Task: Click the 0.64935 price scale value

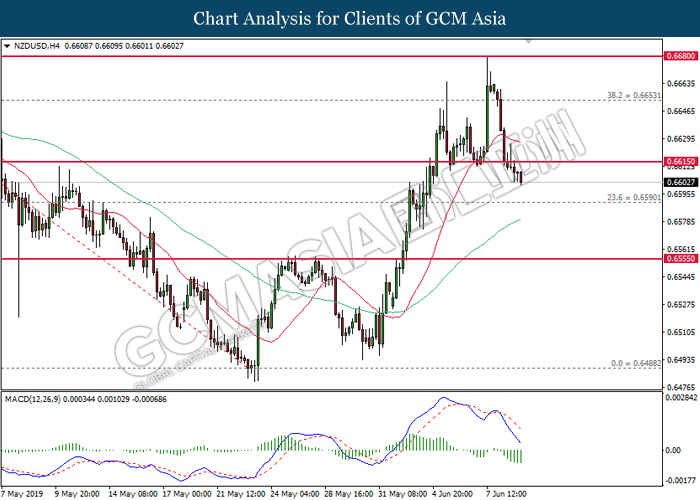Action: pyautogui.click(x=681, y=360)
